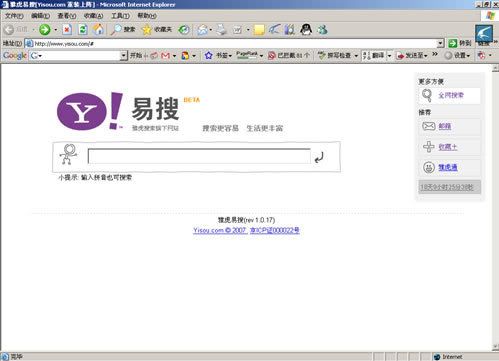Click the address bar URL field
The width and height of the screenshot is (499, 361).
coord(231,43)
